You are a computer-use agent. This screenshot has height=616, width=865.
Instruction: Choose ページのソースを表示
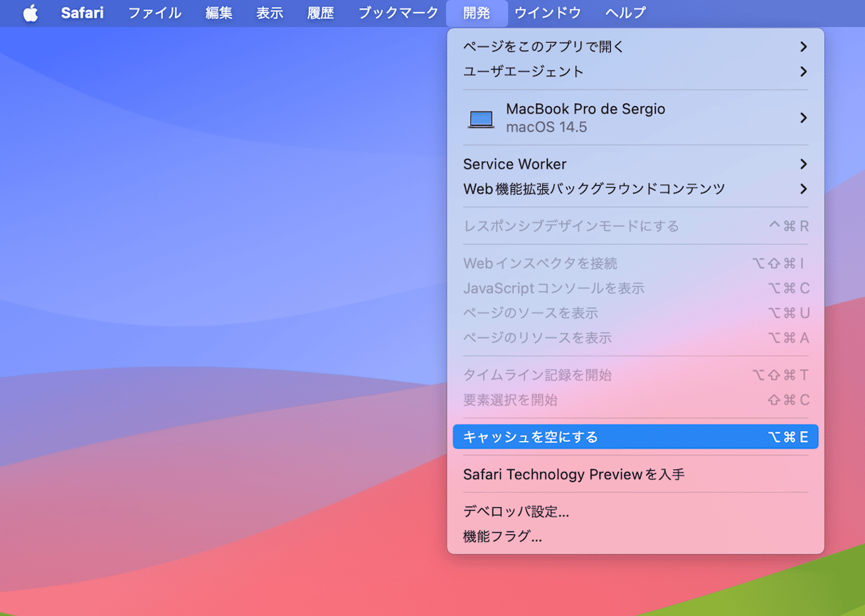(x=635, y=313)
